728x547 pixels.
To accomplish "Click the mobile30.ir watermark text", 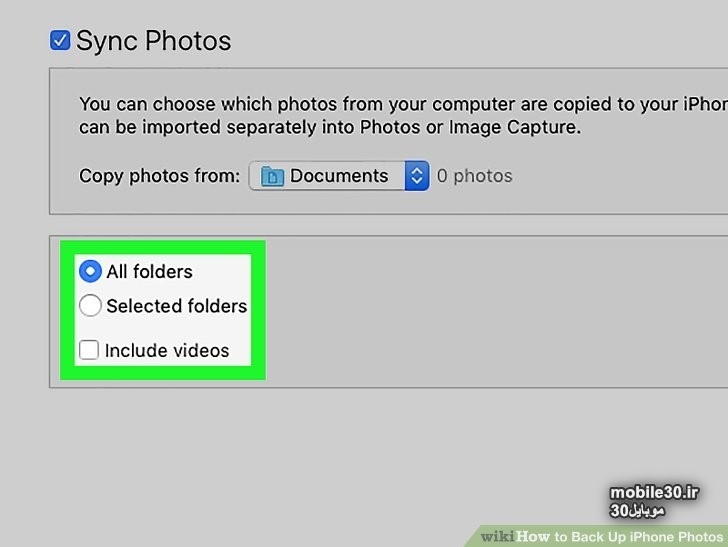I will tap(653, 492).
